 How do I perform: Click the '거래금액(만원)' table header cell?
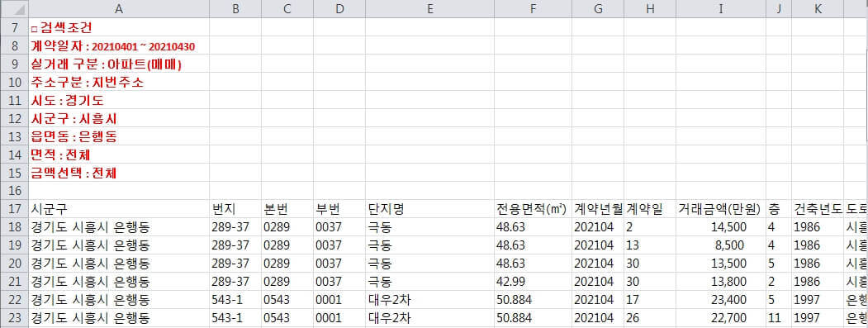(x=721, y=209)
